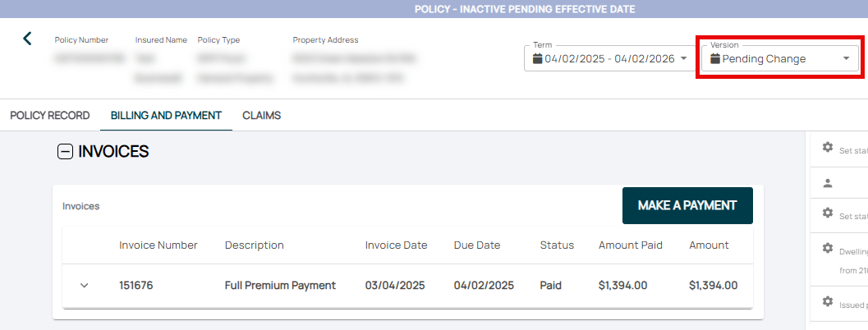This screenshot has height=330, width=868.
Task: Expand the invoice 151676 row chevron
Action: pyautogui.click(x=84, y=286)
